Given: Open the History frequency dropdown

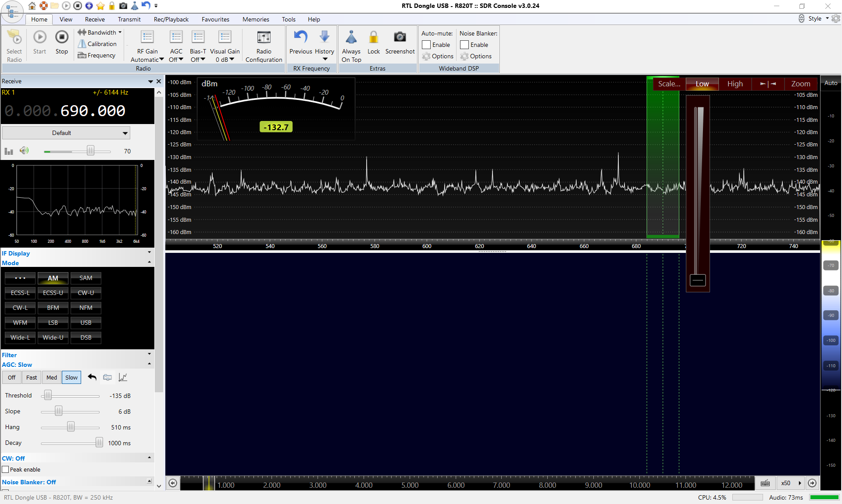Looking at the screenshot, I should tap(325, 59).
